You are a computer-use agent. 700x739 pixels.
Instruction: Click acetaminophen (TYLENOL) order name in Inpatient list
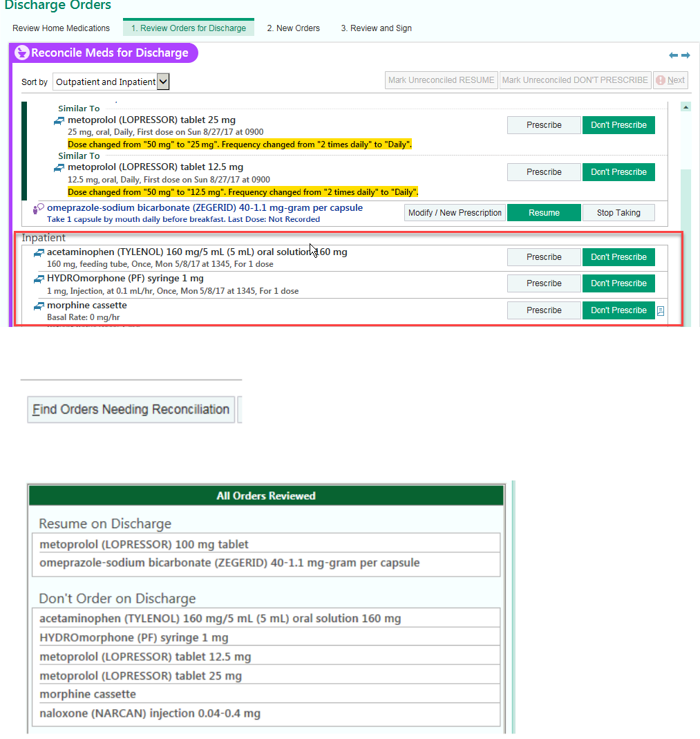(197, 252)
